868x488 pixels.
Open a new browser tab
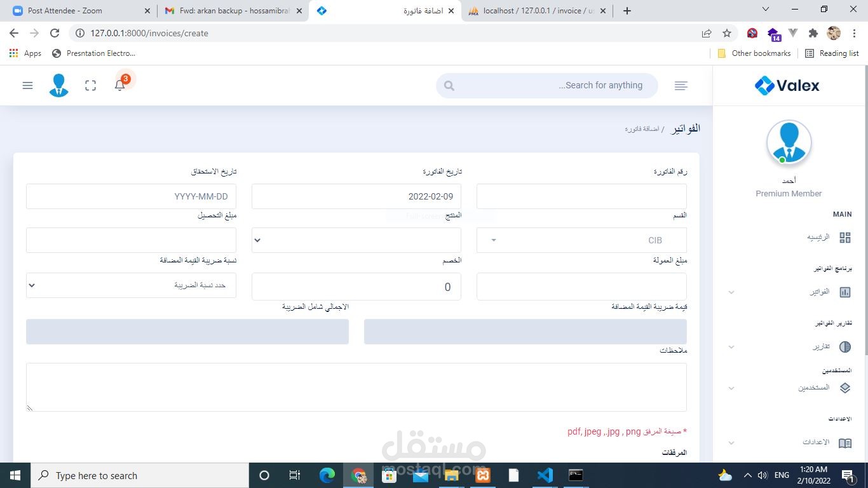click(627, 11)
